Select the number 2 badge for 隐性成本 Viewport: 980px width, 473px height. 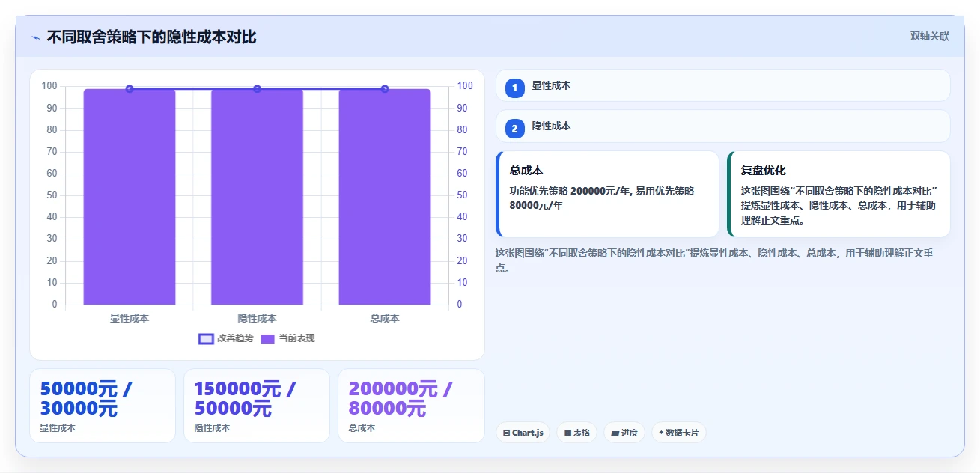pyautogui.click(x=514, y=129)
